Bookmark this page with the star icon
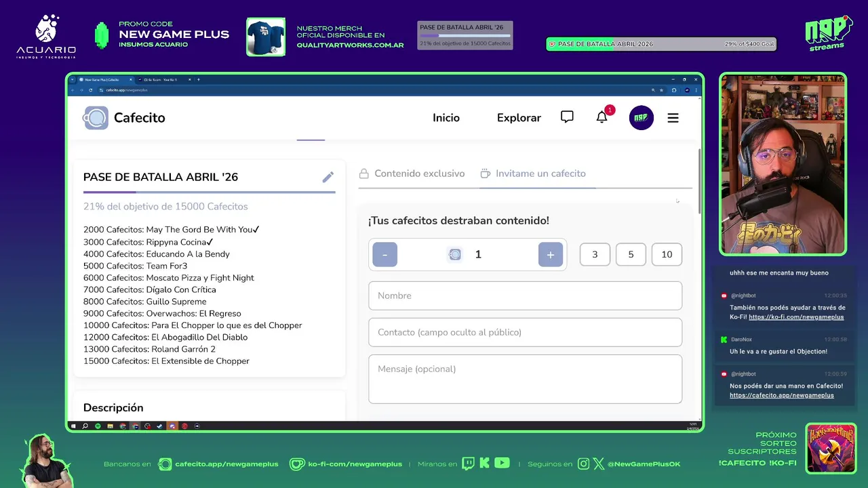 coord(662,89)
